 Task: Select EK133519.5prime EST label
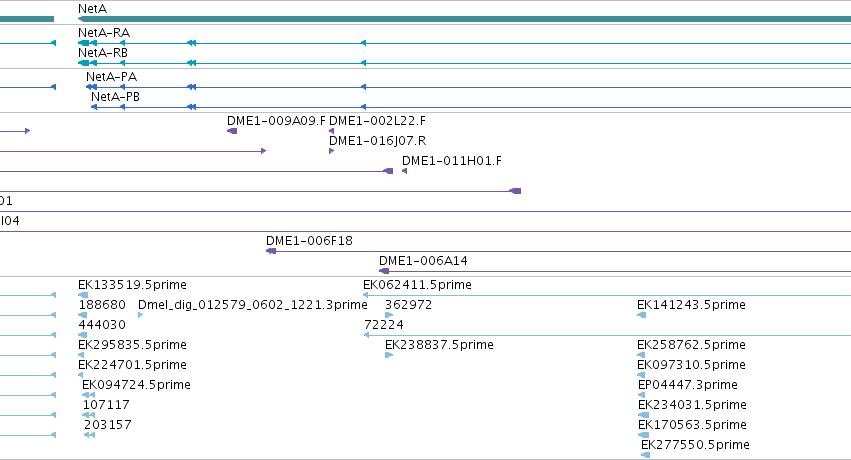pos(132,285)
